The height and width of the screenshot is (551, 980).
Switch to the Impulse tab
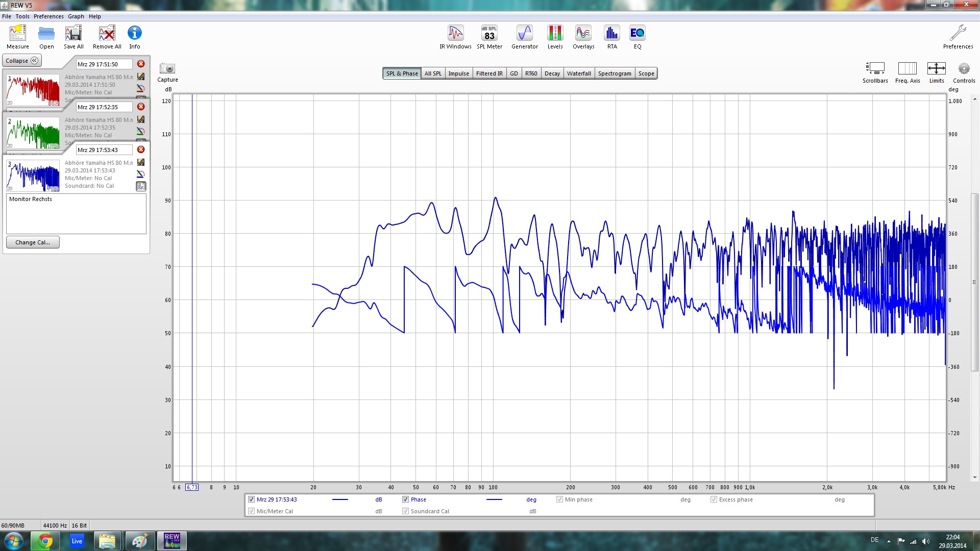[x=458, y=73]
